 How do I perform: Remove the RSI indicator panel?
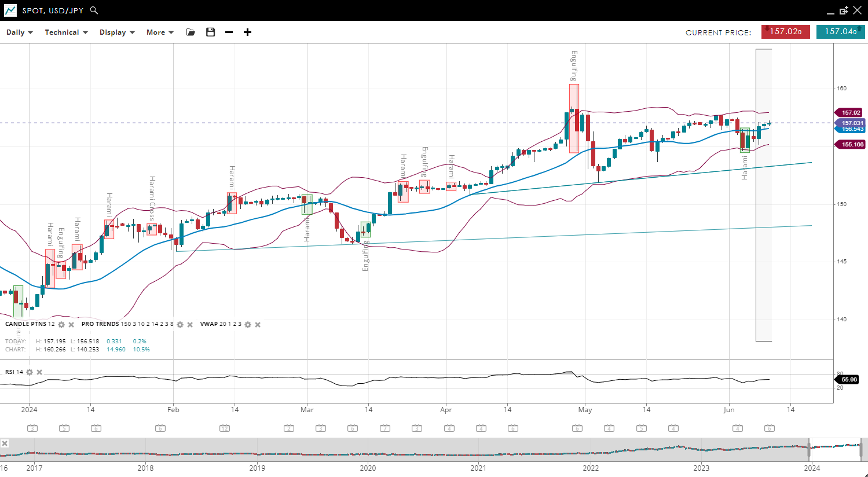coord(39,372)
